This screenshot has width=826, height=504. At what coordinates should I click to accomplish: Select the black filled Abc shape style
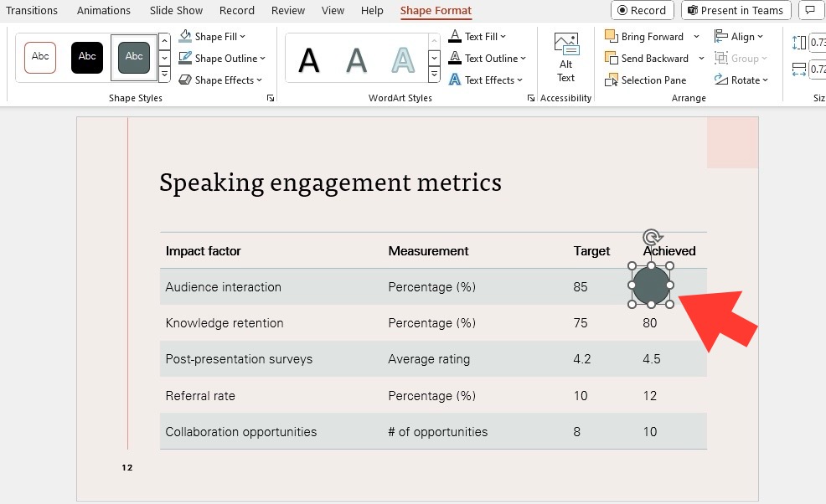(87, 58)
